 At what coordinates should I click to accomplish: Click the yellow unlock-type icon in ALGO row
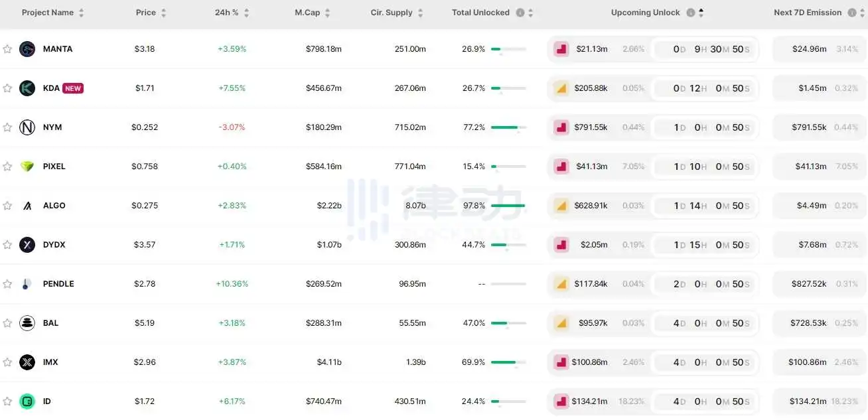(561, 206)
